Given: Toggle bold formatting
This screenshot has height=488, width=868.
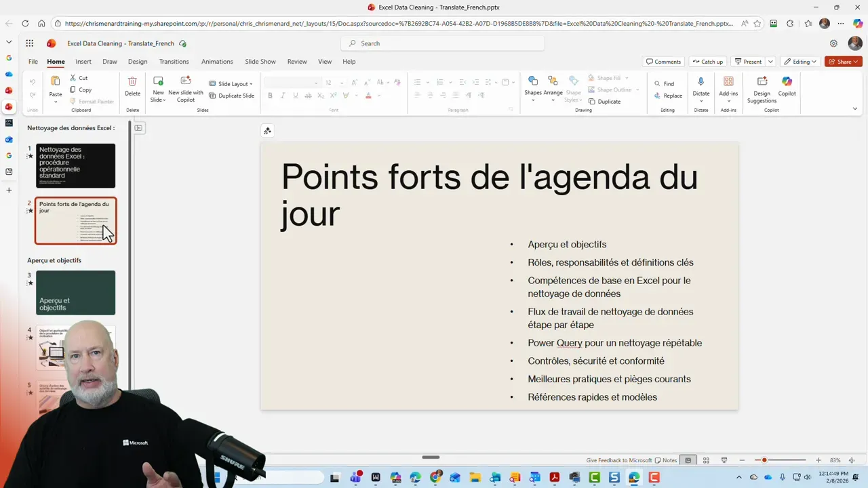Looking at the screenshot, I should [270, 96].
